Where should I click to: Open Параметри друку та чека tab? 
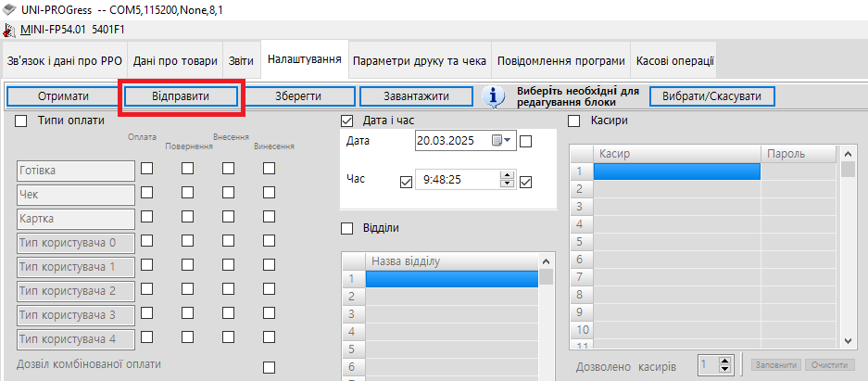tap(420, 61)
